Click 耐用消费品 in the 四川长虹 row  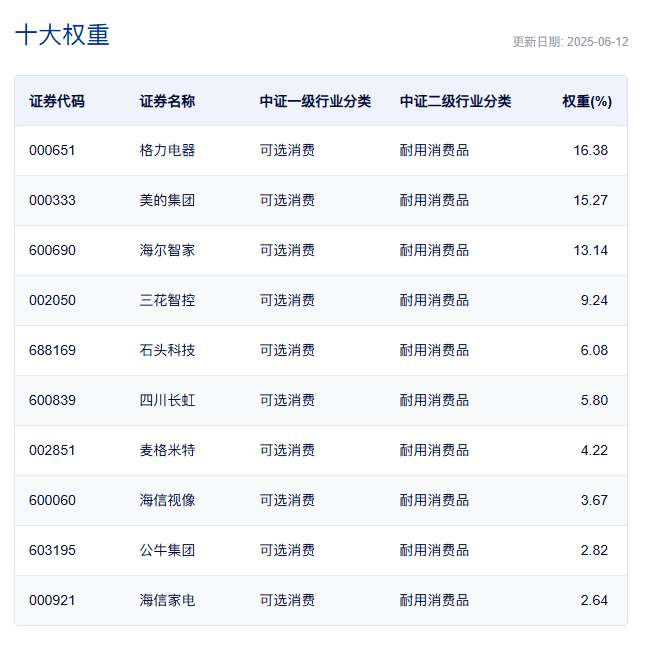434,400
